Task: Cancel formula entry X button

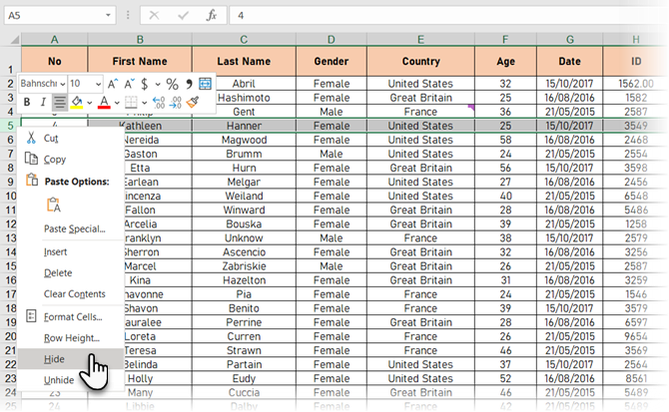Action: point(154,15)
